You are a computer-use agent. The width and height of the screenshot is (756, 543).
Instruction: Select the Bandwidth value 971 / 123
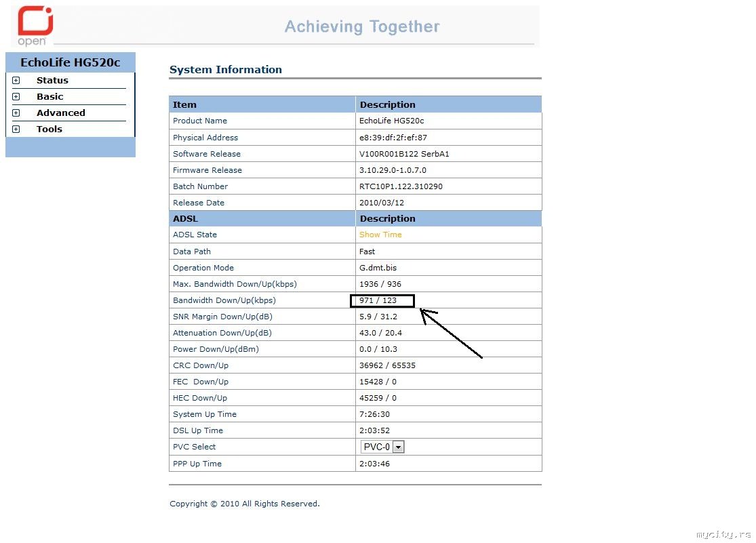[x=378, y=300]
